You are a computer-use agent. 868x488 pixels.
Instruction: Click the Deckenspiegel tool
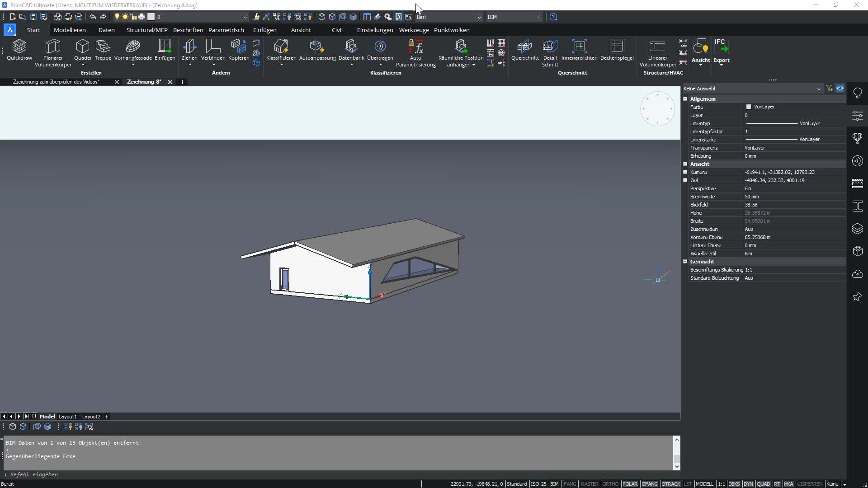tap(617, 50)
